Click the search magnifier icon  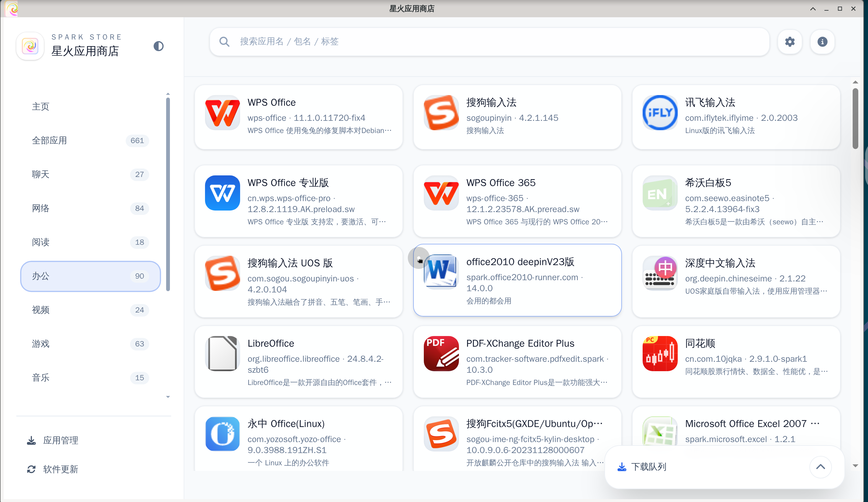(x=224, y=42)
